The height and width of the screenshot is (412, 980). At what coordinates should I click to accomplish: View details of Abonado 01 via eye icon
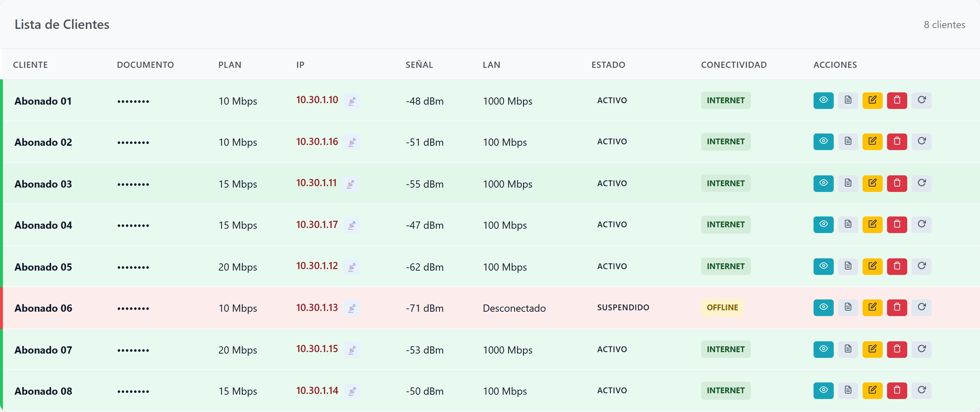823,101
